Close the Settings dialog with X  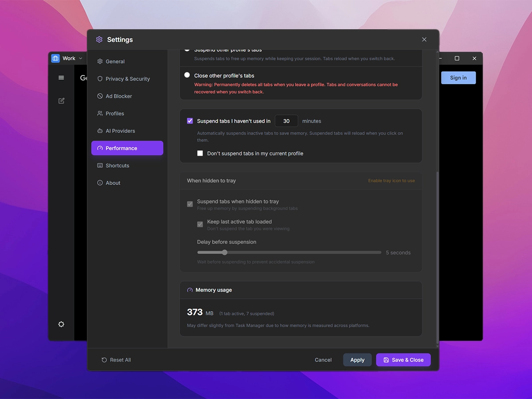424,39
